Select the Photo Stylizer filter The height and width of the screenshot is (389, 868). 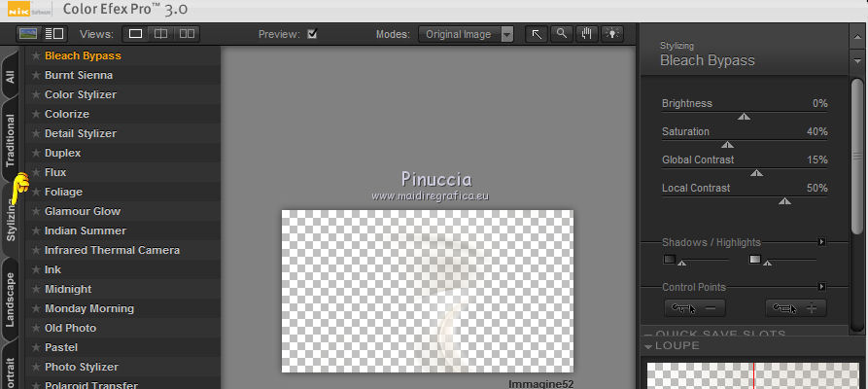[123, 367]
